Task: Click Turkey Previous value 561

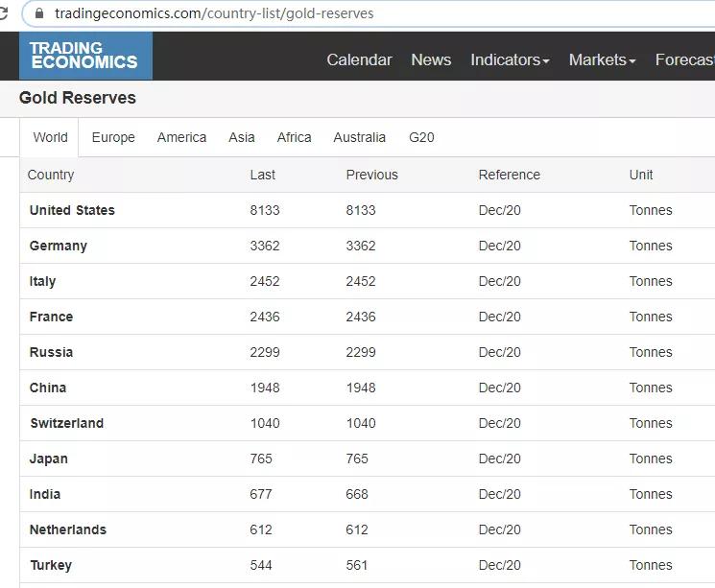Action: (357, 565)
